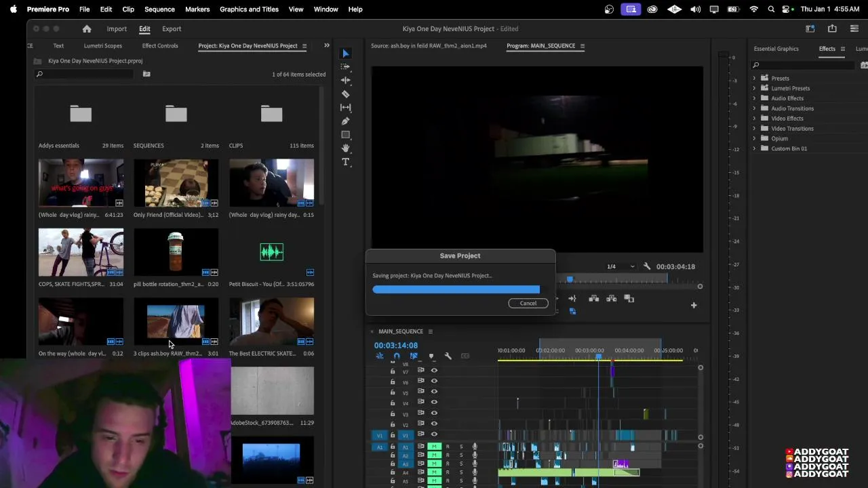The height and width of the screenshot is (488, 868).
Task: Open the Creative Cloud menu bar icon
Action: (652, 9)
